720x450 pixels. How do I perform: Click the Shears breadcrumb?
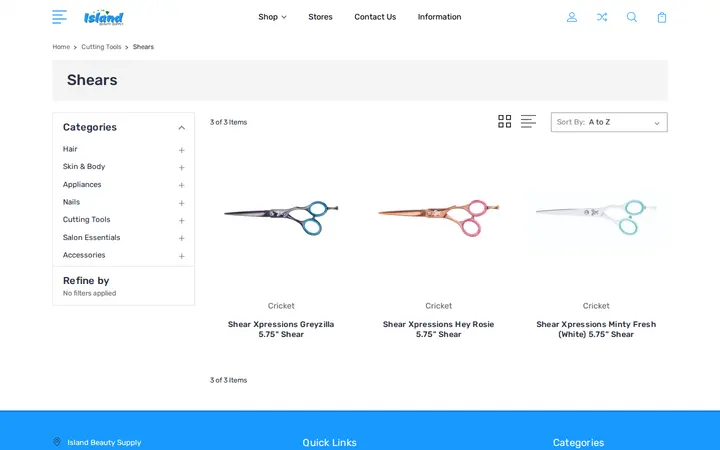coord(143,47)
